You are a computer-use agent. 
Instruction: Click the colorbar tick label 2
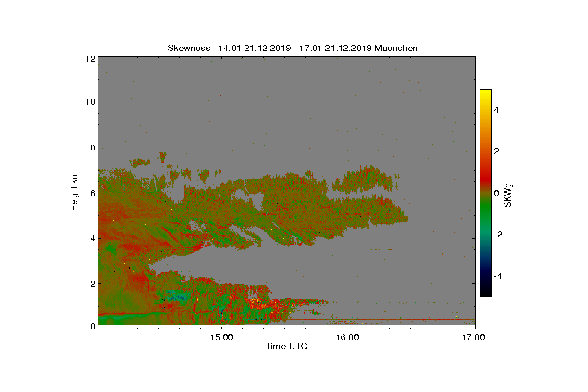pos(496,151)
